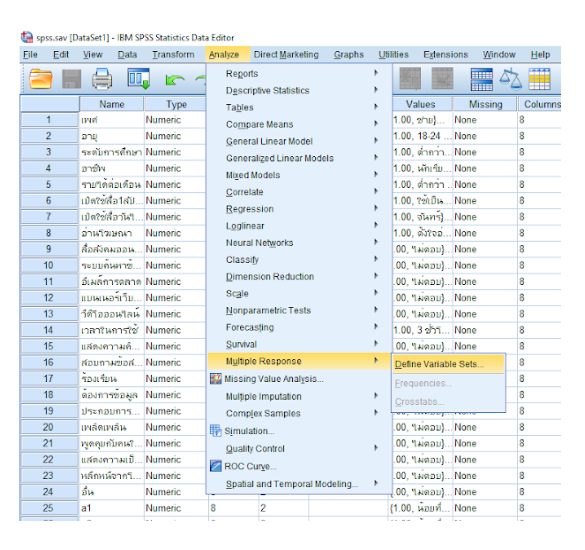
Task: Expand the Generalized Linear Models submenu
Action: 299,158
